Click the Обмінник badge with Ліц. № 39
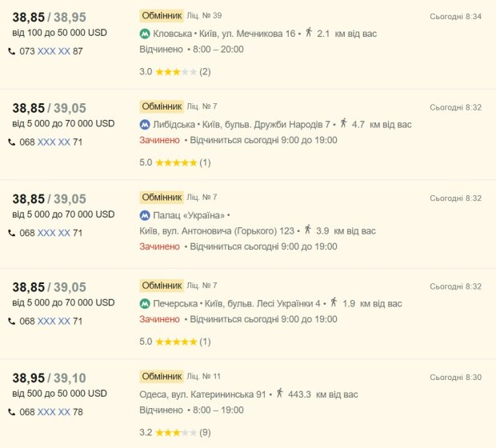 pos(162,15)
